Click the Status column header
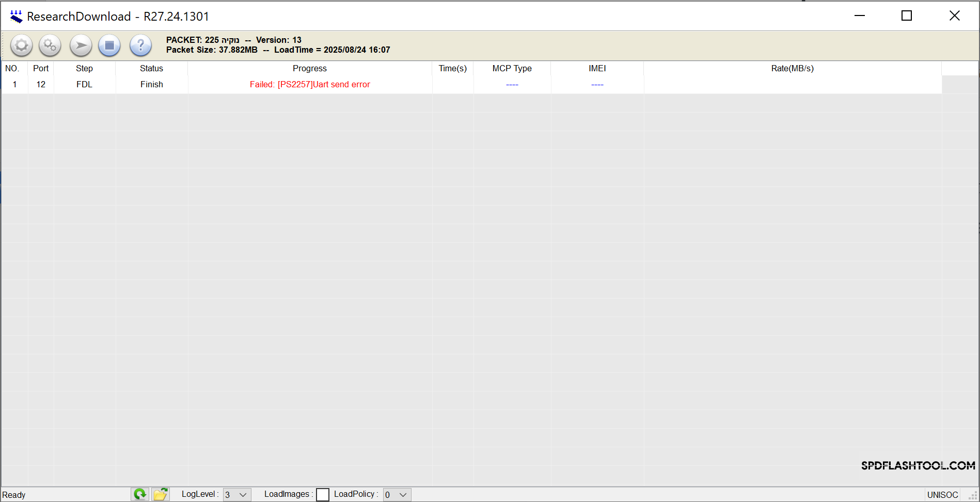The height and width of the screenshot is (502, 980). [x=152, y=68]
